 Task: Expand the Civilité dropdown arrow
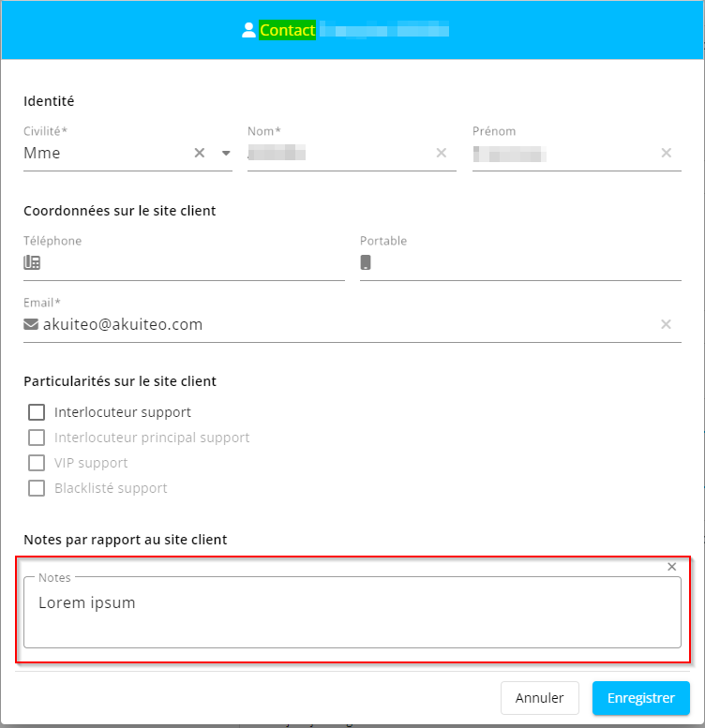click(x=225, y=153)
